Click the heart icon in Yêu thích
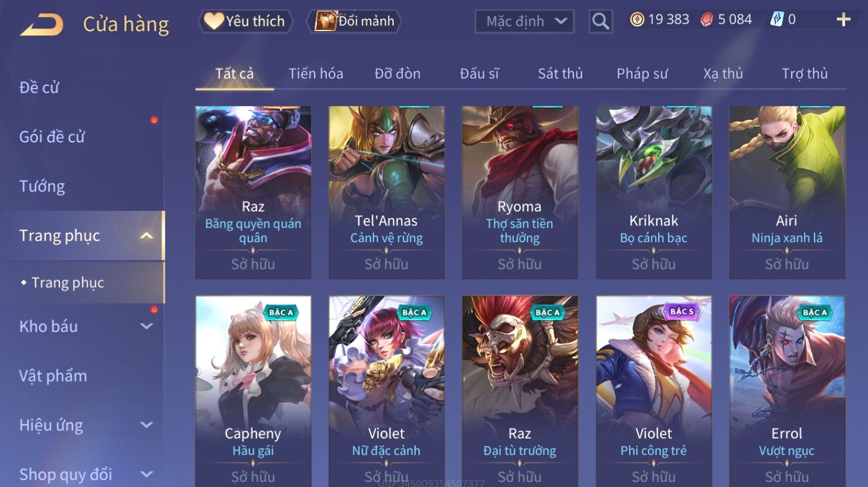The width and height of the screenshot is (868, 487). click(213, 21)
